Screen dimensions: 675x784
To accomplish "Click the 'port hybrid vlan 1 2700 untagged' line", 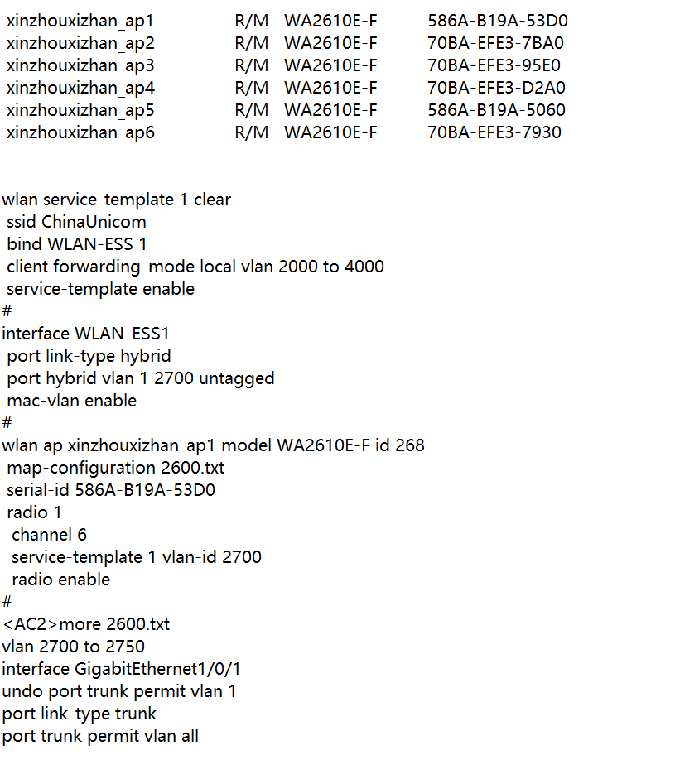I will click(x=140, y=378).
